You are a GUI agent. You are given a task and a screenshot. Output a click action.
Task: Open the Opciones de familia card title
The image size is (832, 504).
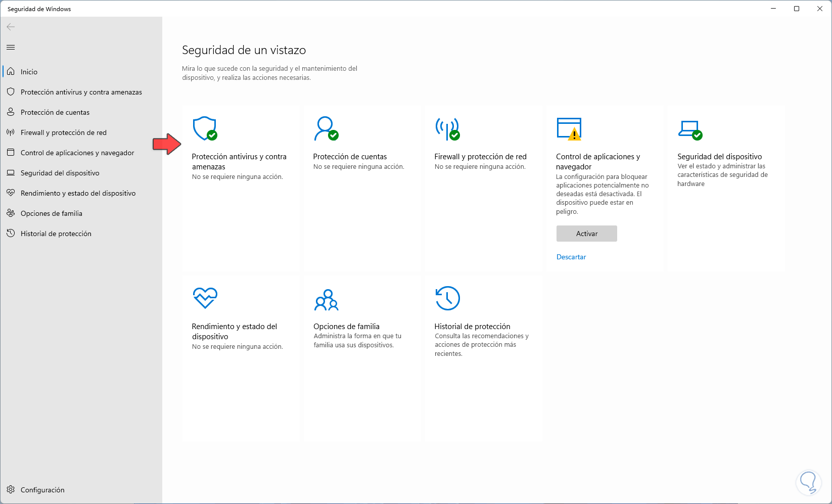point(346,327)
